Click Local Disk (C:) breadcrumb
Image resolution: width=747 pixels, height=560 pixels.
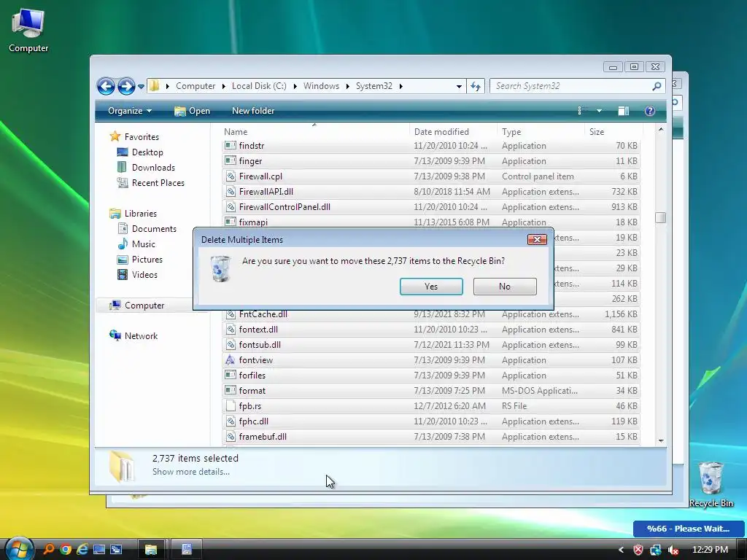click(259, 86)
